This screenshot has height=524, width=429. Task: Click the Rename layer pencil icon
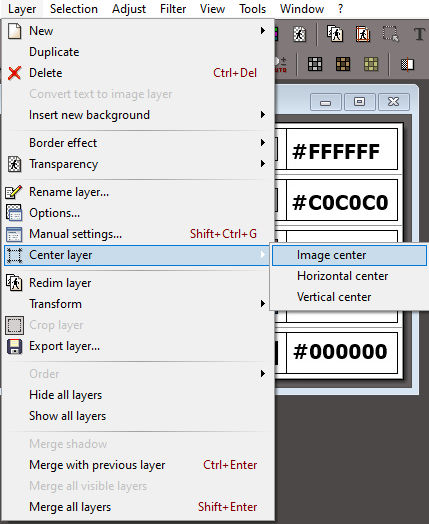coord(14,192)
